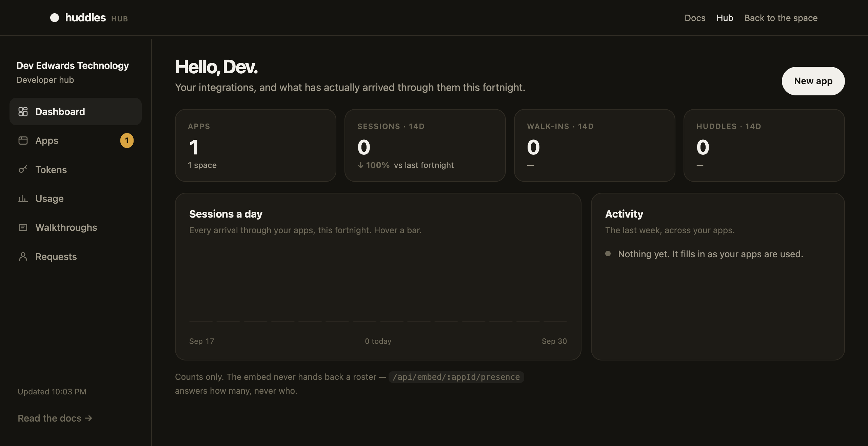Click the Activity empty-state dot

click(608, 254)
